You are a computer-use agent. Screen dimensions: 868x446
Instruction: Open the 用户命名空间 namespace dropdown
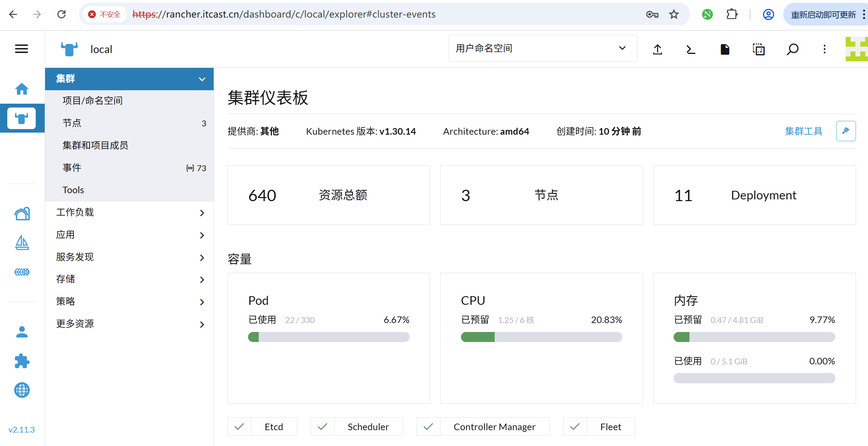coord(543,48)
